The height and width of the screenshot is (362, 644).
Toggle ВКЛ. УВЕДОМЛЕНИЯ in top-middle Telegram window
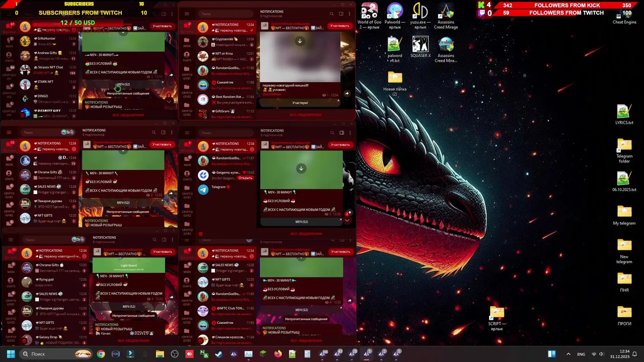tap(306, 115)
